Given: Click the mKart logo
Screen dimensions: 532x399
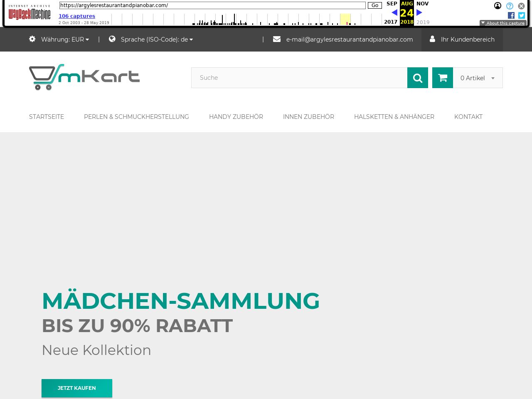Looking at the screenshot, I should (x=84, y=77).
